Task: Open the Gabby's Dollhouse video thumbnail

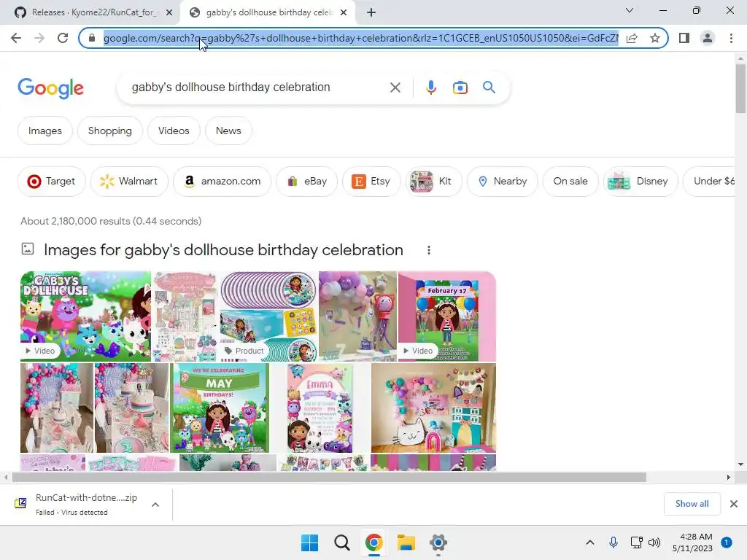Action: point(86,316)
